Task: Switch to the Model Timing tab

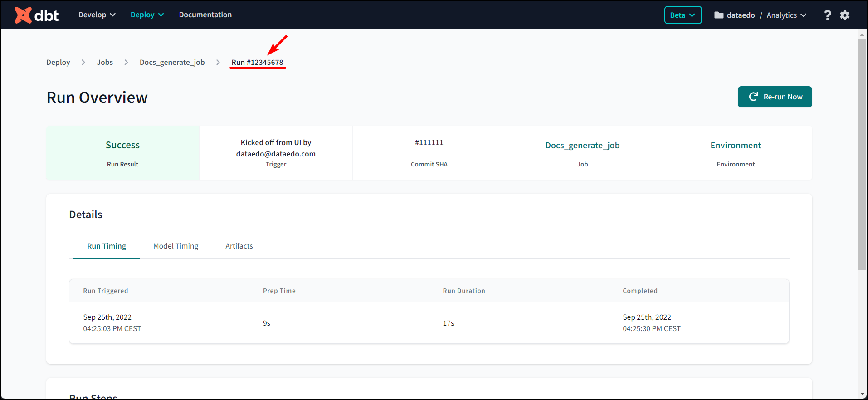Action: (x=176, y=246)
